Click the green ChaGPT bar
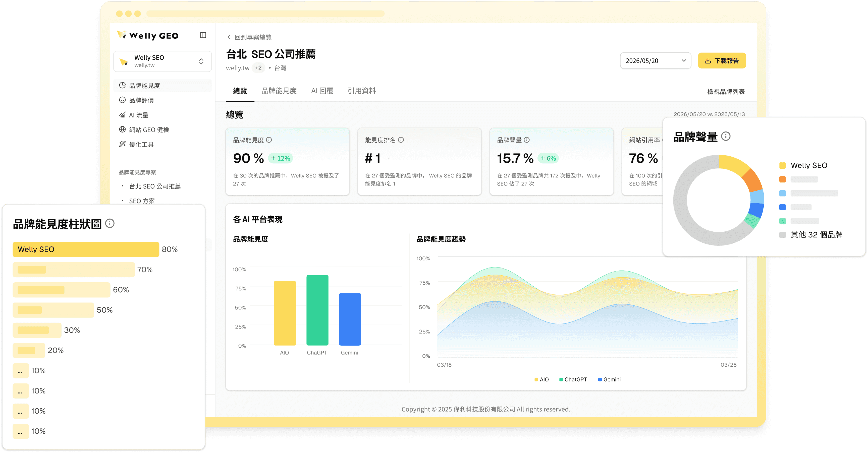 [317, 310]
